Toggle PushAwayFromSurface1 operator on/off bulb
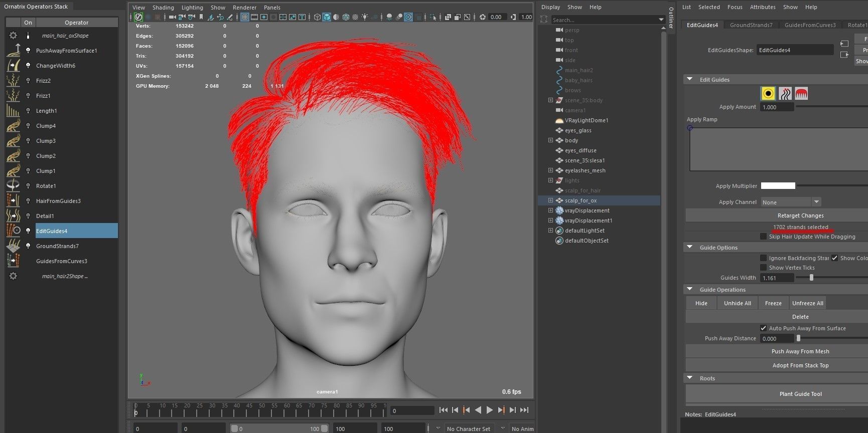The width and height of the screenshot is (868, 433). (x=28, y=50)
